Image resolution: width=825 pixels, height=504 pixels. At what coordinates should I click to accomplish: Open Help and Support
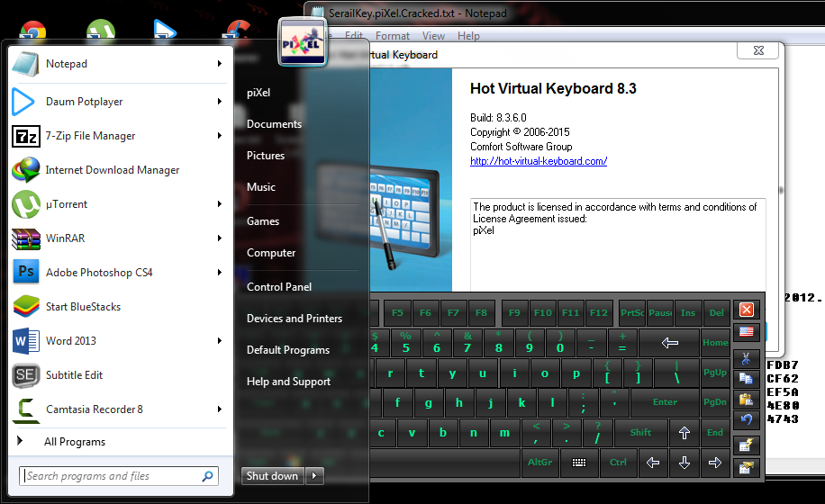(x=288, y=382)
